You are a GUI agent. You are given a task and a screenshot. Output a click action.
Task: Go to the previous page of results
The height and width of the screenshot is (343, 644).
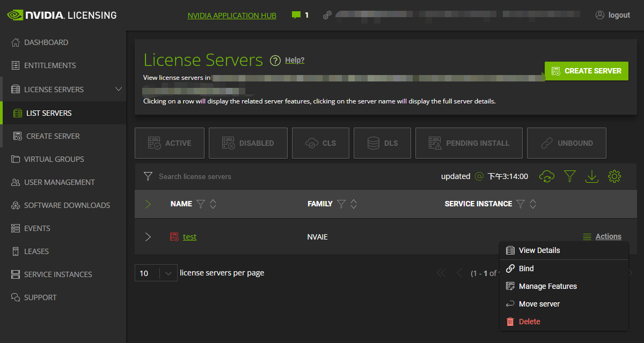[459, 273]
